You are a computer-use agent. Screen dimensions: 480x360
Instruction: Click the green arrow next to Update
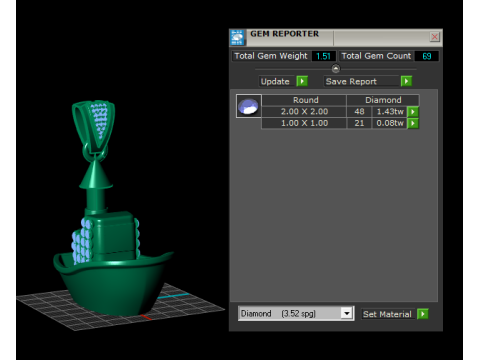(x=302, y=81)
